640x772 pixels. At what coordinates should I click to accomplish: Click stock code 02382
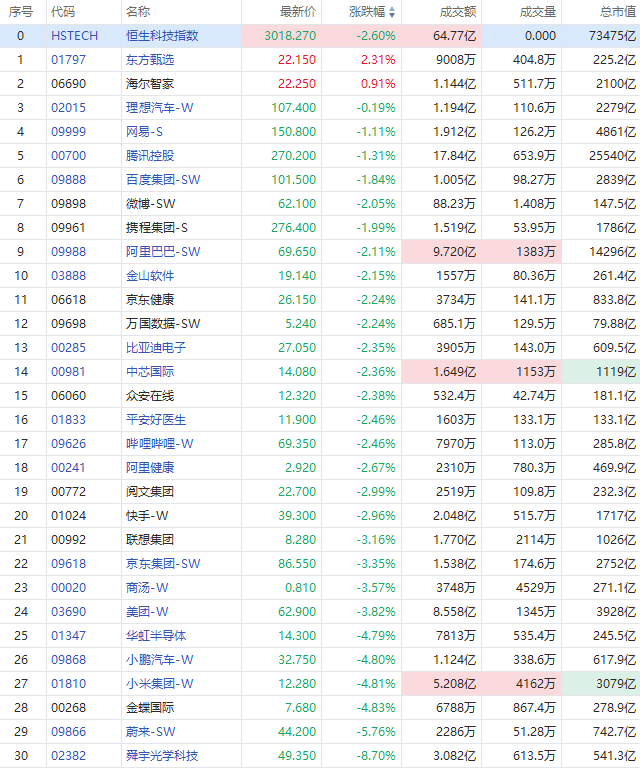68,756
